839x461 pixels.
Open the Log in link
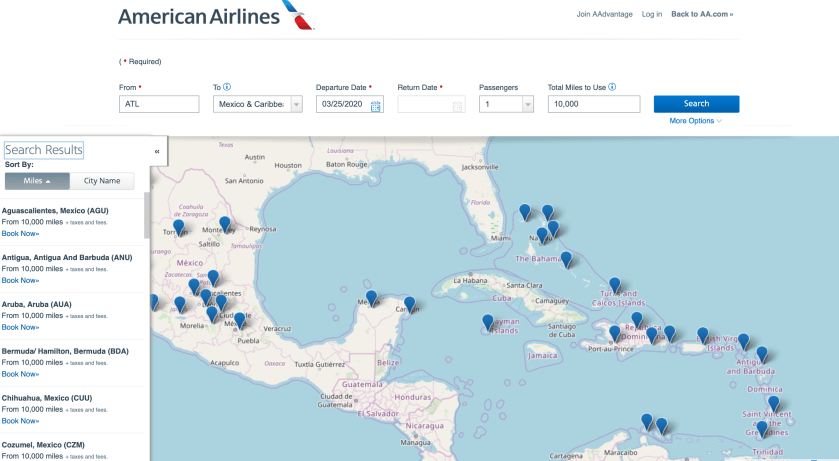(x=652, y=14)
